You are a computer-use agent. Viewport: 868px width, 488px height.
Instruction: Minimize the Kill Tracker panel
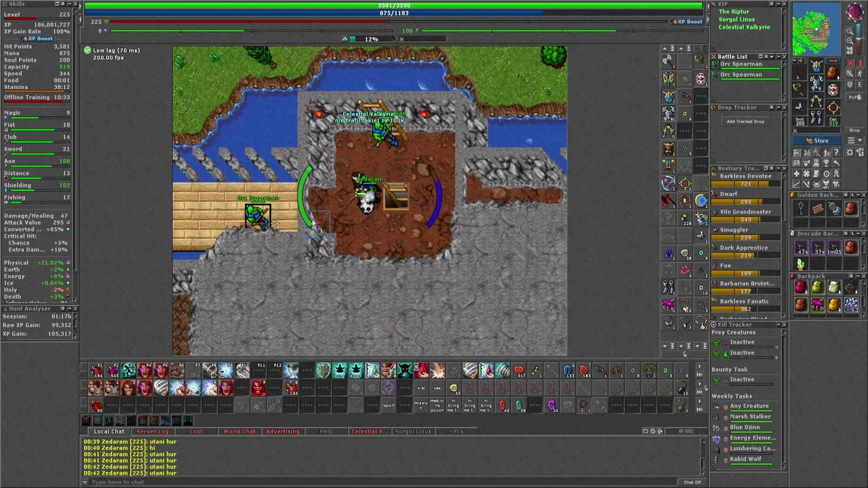coord(777,325)
